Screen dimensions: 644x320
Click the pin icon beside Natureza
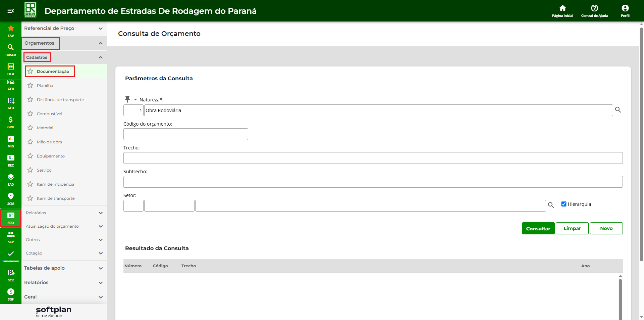(x=127, y=99)
